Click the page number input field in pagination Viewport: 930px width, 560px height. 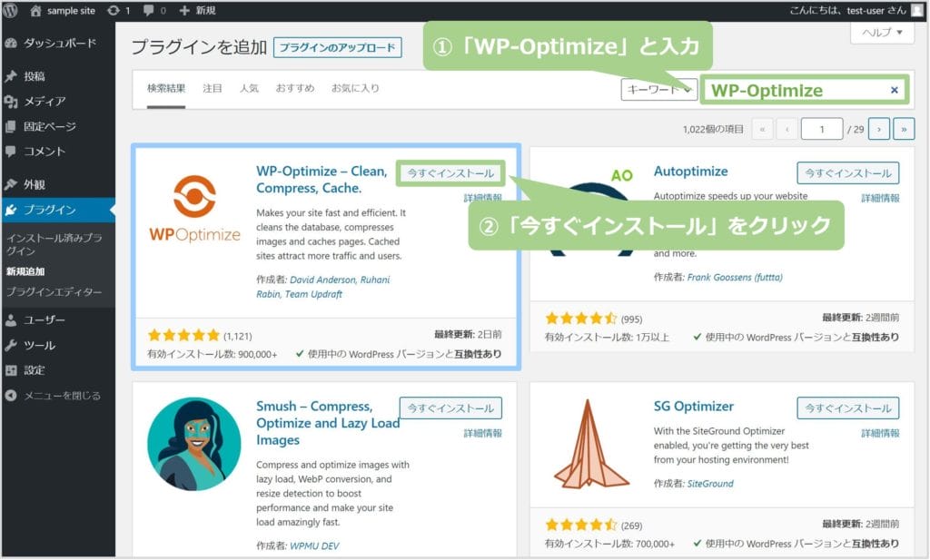click(x=822, y=129)
